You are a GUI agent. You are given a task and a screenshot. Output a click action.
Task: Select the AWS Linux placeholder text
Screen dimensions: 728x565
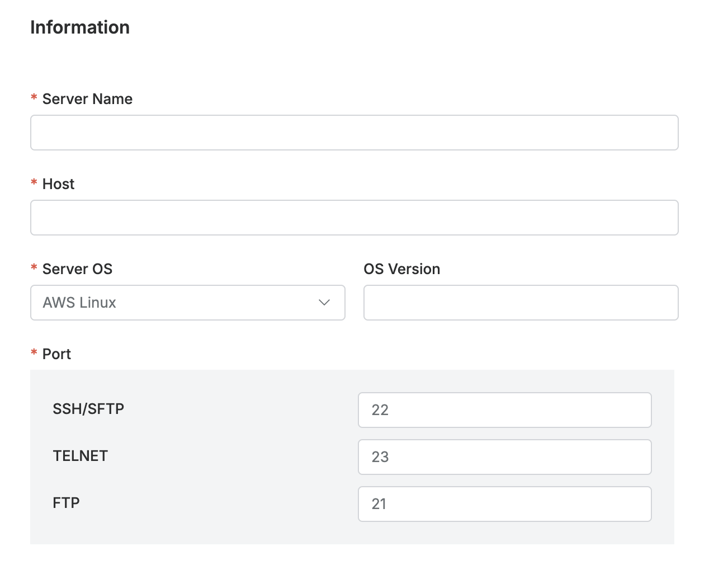pyautogui.click(x=79, y=303)
